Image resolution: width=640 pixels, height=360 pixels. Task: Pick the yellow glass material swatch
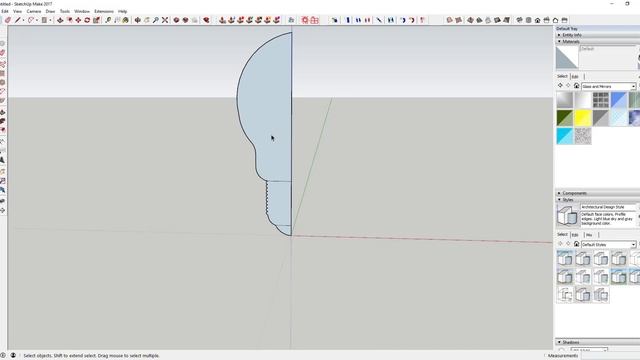coord(582,118)
